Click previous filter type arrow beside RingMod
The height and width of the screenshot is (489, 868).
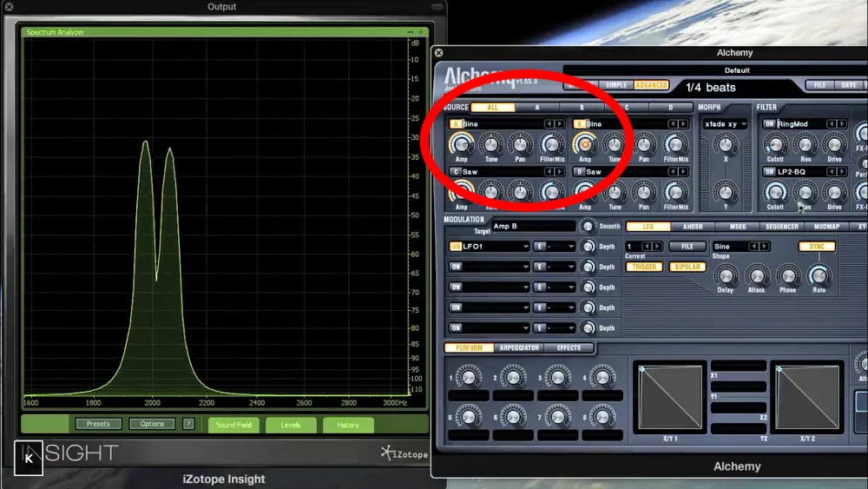click(831, 124)
